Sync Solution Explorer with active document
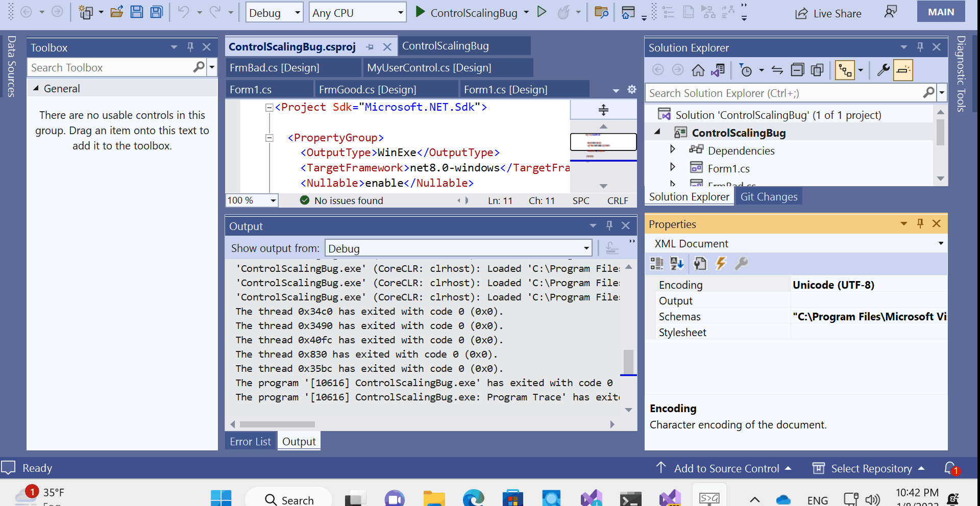Screen dimensions: 980x506 [x=777, y=70]
